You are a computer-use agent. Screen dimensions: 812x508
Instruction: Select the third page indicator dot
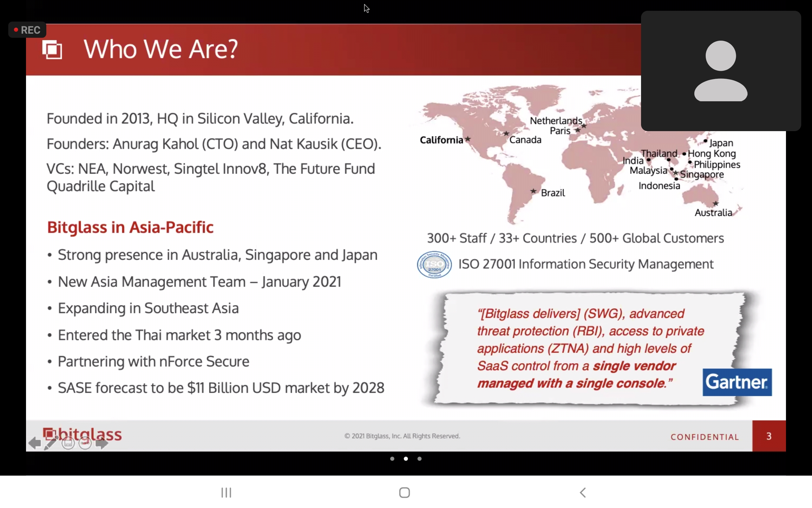[419, 458]
